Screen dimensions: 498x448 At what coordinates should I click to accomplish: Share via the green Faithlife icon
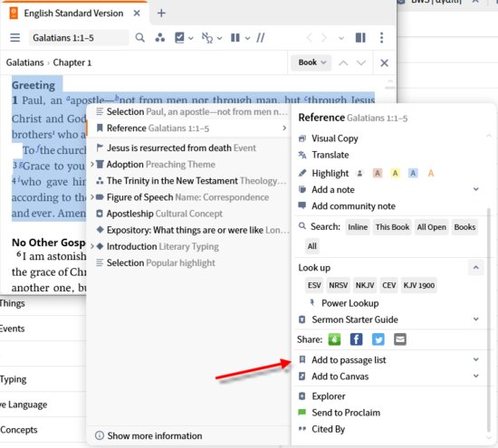[334, 339]
